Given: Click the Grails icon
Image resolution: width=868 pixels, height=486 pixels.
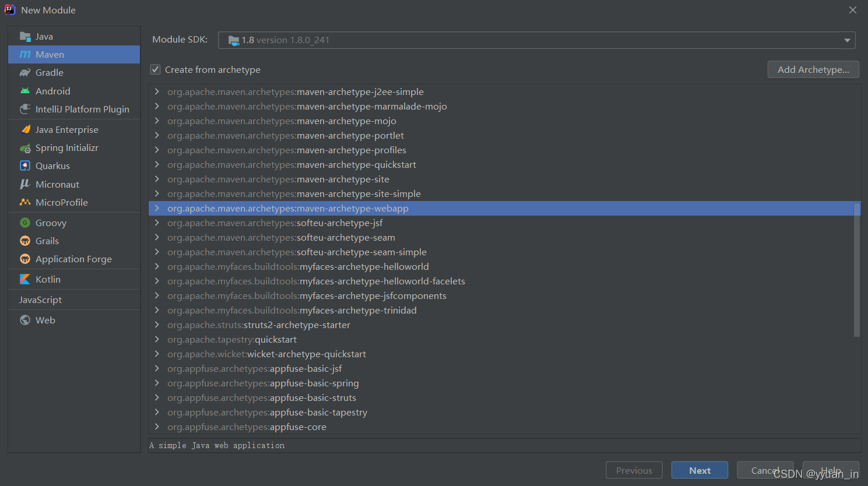Looking at the screenshot, I should (25, 241).
